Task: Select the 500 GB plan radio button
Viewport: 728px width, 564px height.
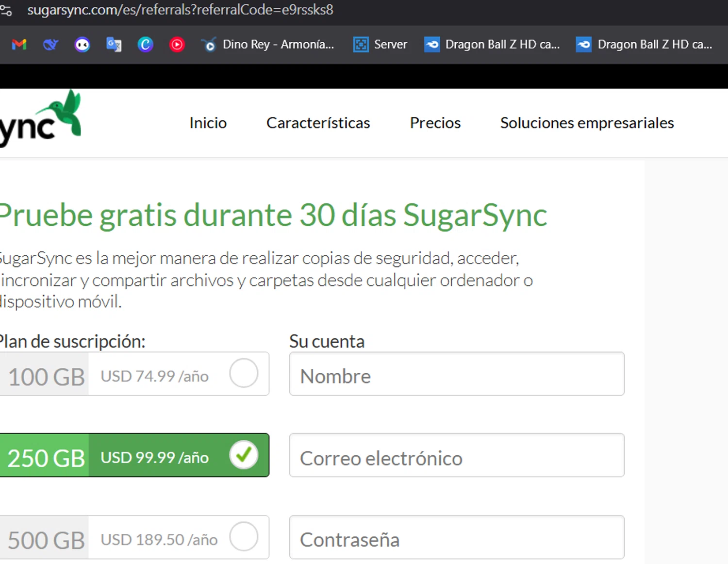Action: coord(244,537)
